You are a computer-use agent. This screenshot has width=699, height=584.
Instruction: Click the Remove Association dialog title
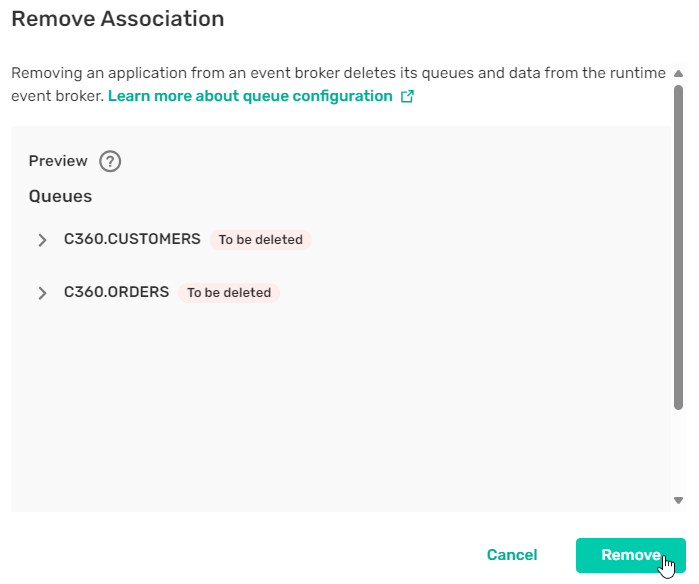(117, 19)
